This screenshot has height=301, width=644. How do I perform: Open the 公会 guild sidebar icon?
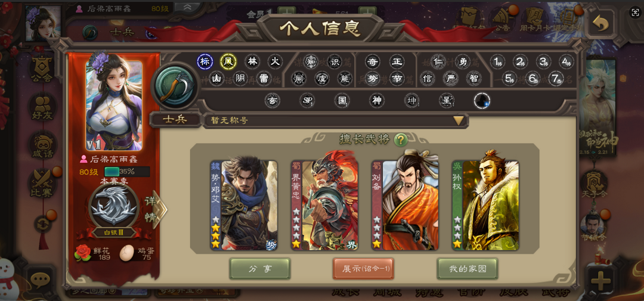[x=43, y=69]
